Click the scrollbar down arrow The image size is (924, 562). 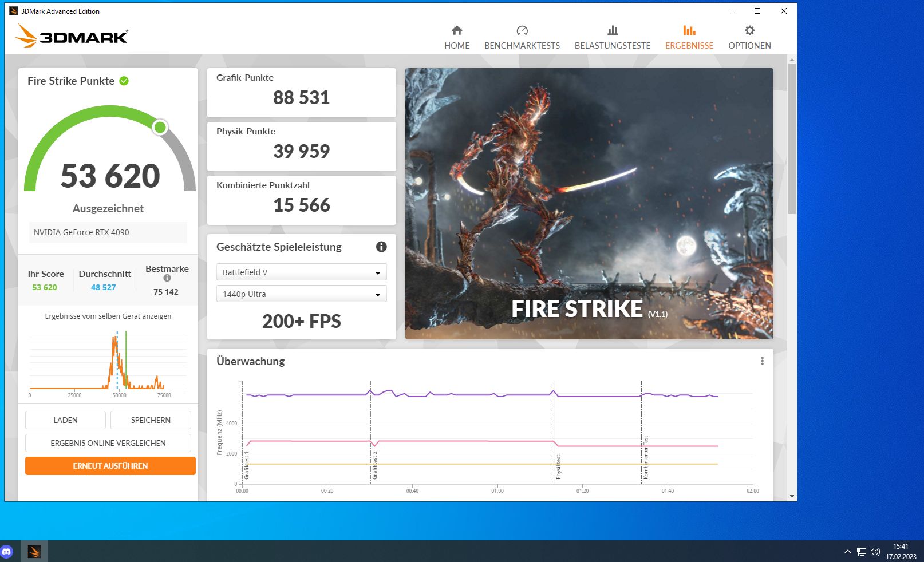point(792,496)
